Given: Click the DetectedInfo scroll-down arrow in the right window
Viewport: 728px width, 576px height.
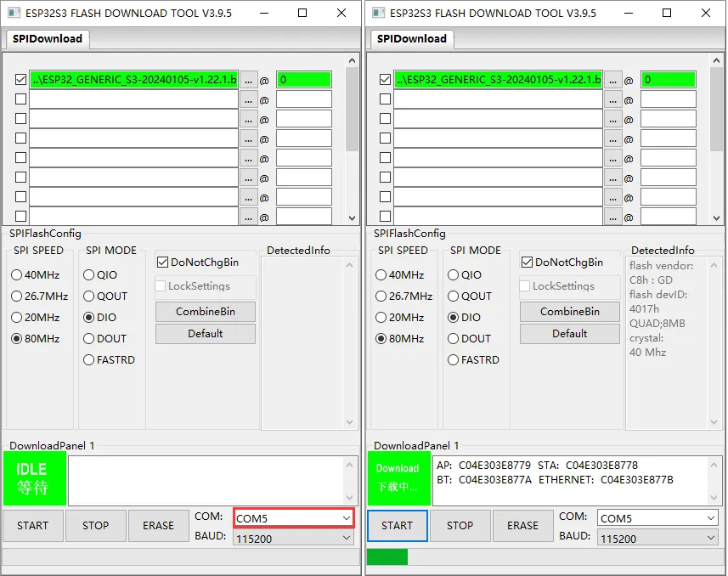Looking at the screenshot, I should coord(715,422).
